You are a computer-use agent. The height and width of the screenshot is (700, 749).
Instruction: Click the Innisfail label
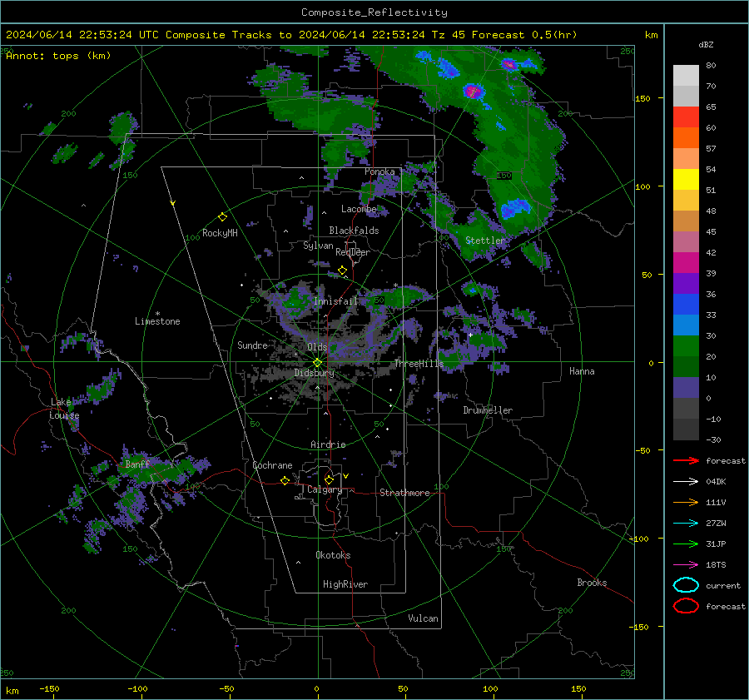pyautogui.click(x=336, y=301)
